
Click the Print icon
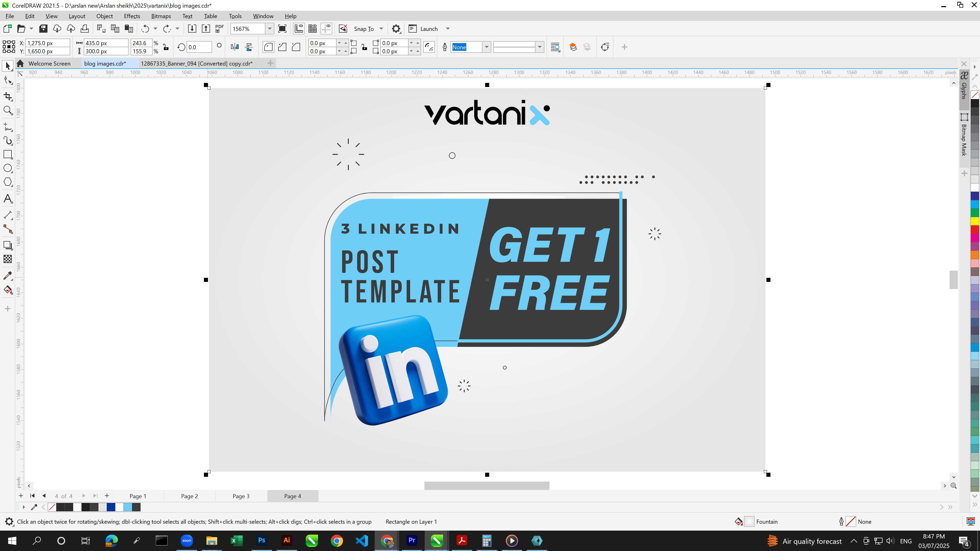(84, 29)
